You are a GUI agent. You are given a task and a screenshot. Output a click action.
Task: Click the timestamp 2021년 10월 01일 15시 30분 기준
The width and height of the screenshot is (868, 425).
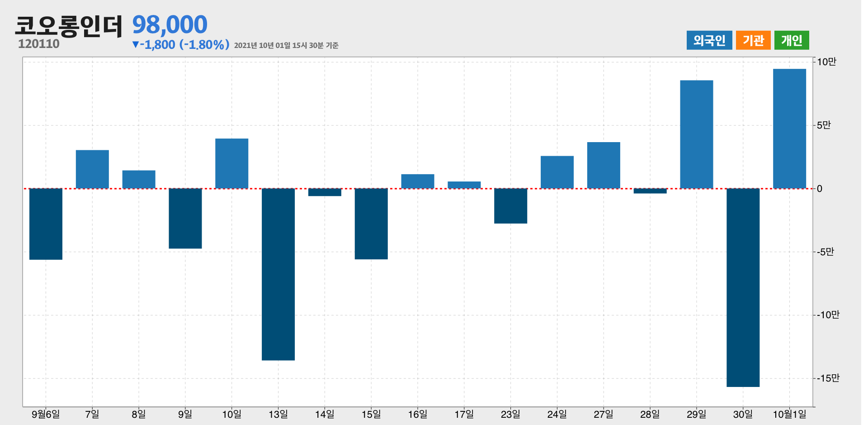pyautogui.click(x=286, y=45)
